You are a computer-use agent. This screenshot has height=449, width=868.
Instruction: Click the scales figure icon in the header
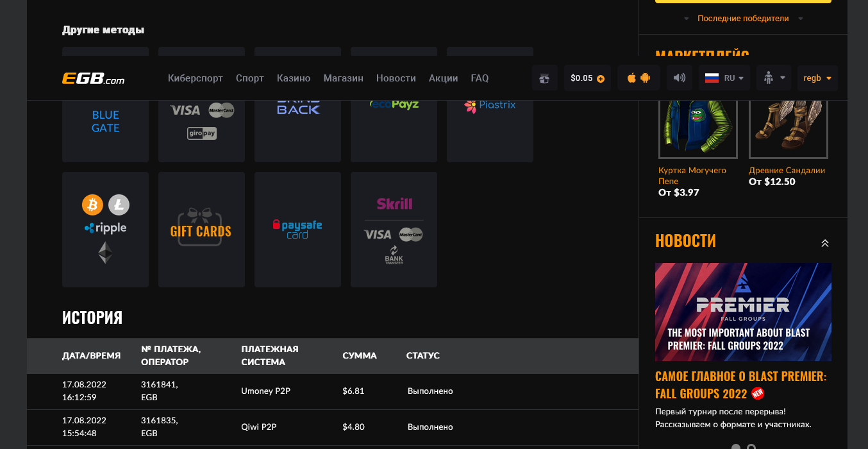(769, 78)
